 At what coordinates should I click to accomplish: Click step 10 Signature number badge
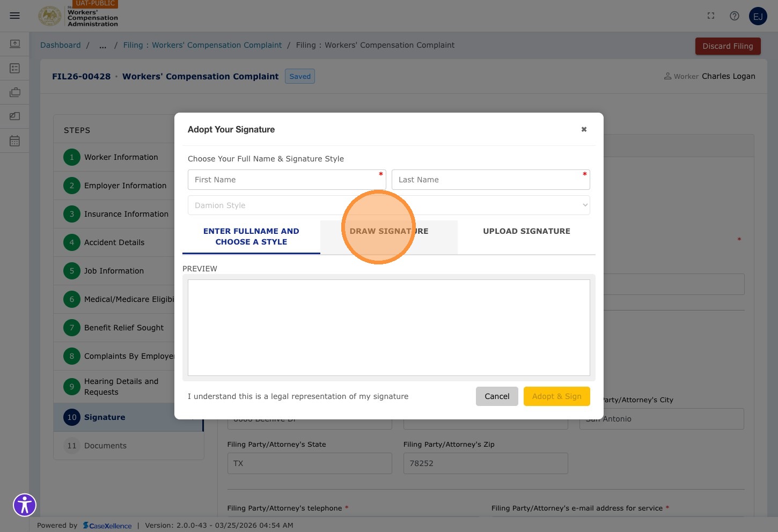(x=72, y=417)
